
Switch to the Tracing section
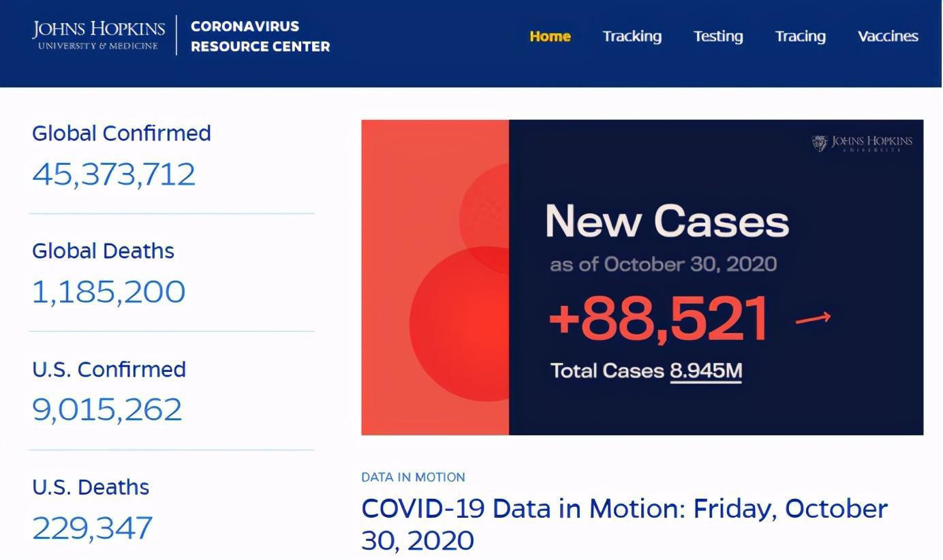[800, 36]
